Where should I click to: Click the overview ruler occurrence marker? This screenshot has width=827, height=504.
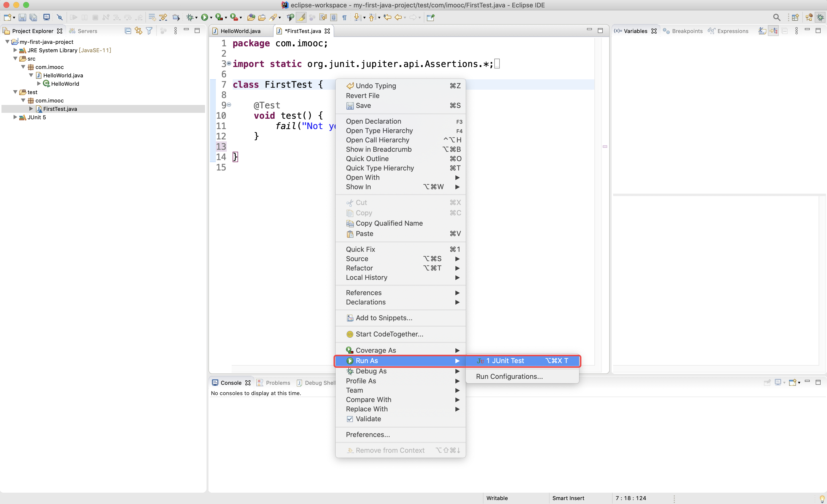tap(605, 146)
